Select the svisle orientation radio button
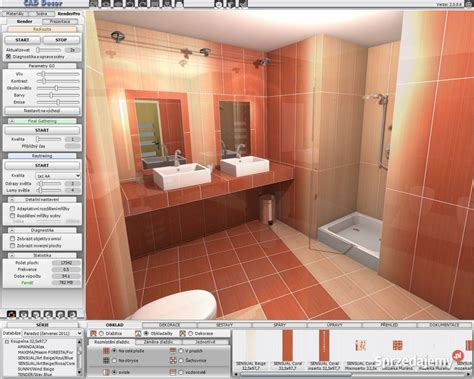Viewport: 474px width, 379px height. coord(114,372)
